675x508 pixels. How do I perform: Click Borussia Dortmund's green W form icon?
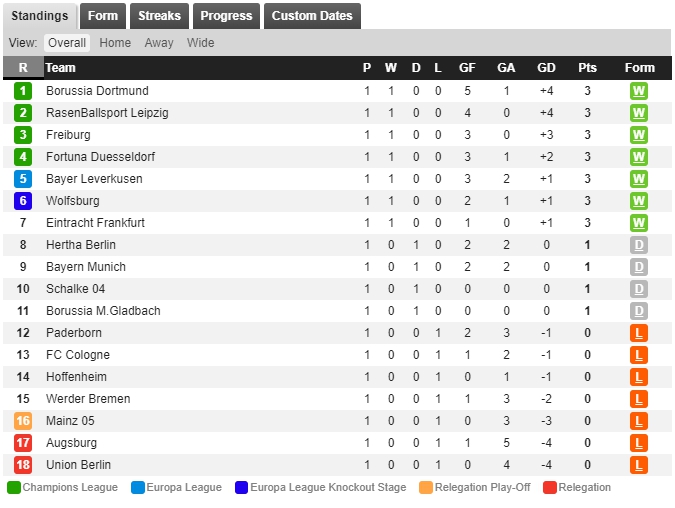(639, 91)
